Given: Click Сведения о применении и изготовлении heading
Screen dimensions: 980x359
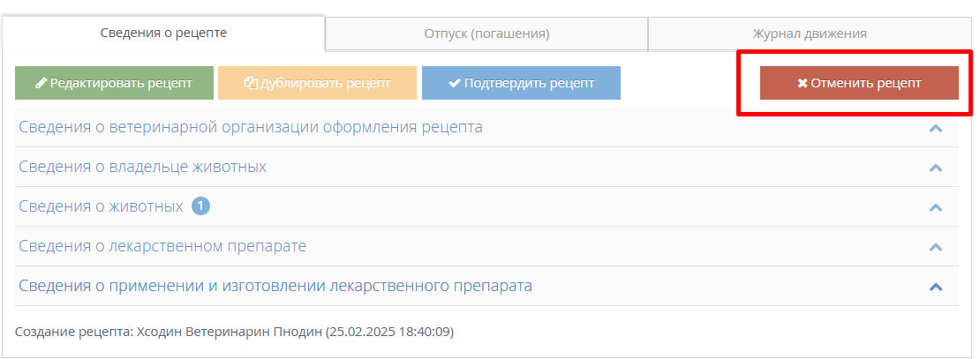Looking at the screenshot, I should pos(275,286).
